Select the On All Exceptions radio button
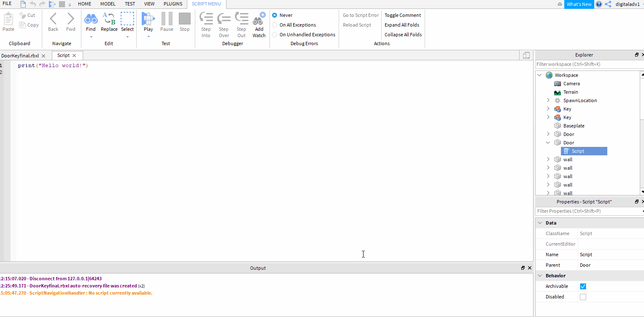 274,25
